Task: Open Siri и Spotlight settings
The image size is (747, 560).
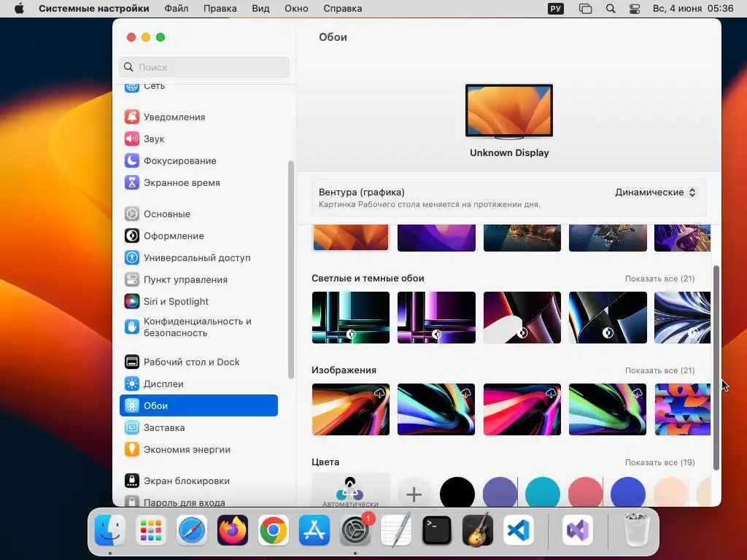Action: 198,302
